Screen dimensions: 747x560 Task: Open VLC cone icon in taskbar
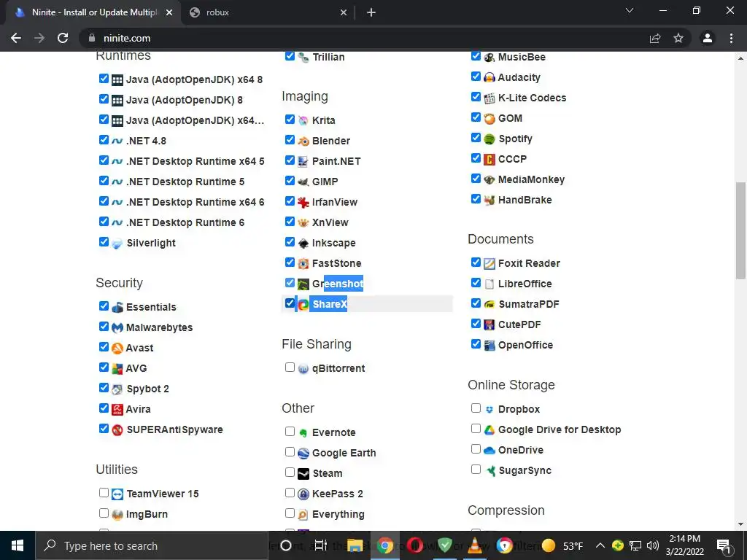(474, 545)
